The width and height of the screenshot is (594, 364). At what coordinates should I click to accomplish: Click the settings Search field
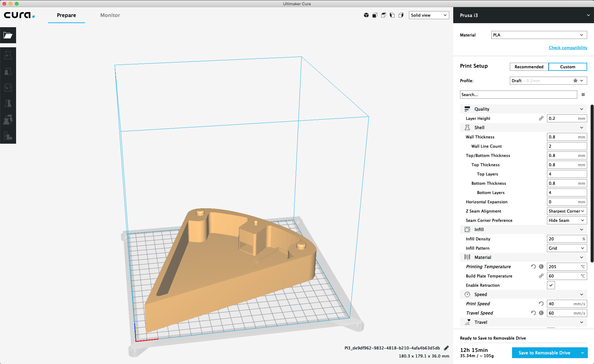tap(519, 95)
